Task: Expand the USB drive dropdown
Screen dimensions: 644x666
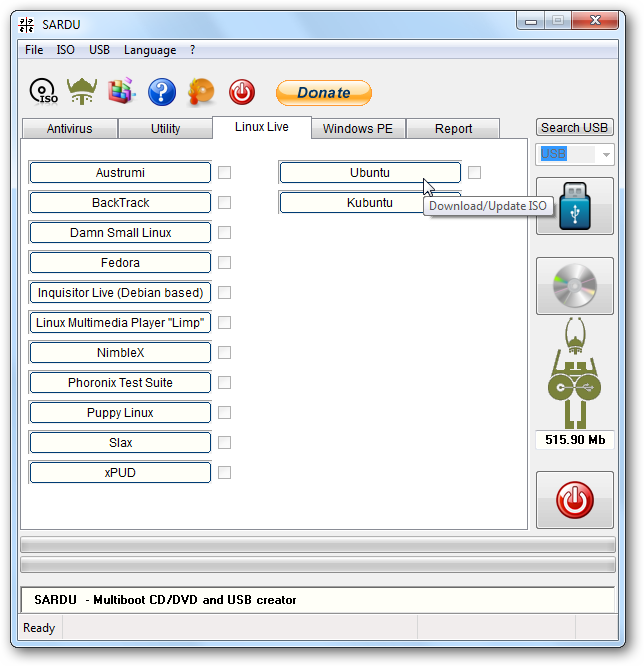Action: point(606,154)
